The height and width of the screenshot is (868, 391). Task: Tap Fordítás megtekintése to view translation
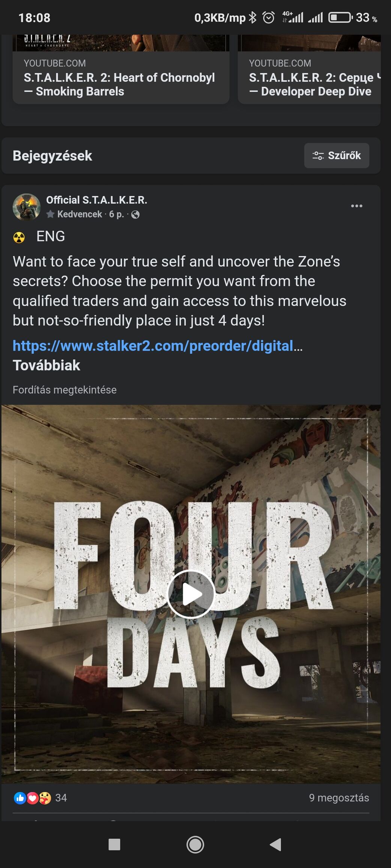[65, 390]
